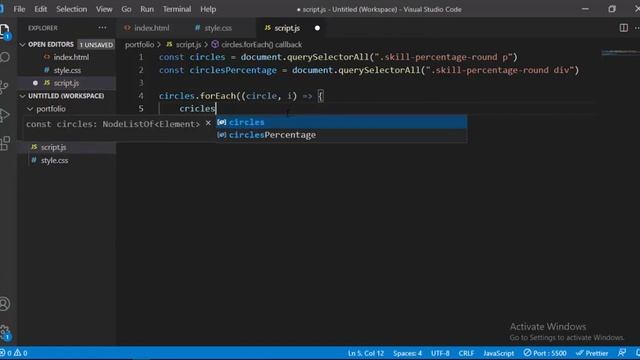The image size is (640, 360).
Task: Click Ln 5, Col 12 in status bar
Action: click(366, 353)
